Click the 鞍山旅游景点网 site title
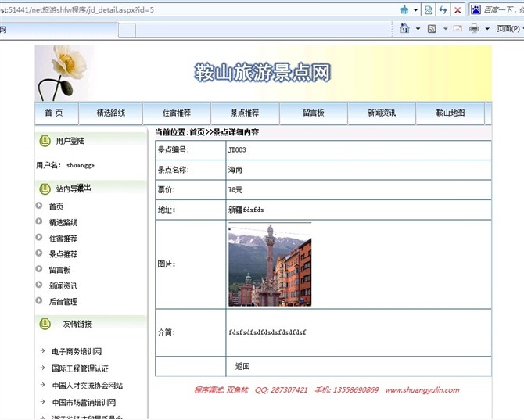Viewport: 524px width, 420px height. click(x=263, y=73)
